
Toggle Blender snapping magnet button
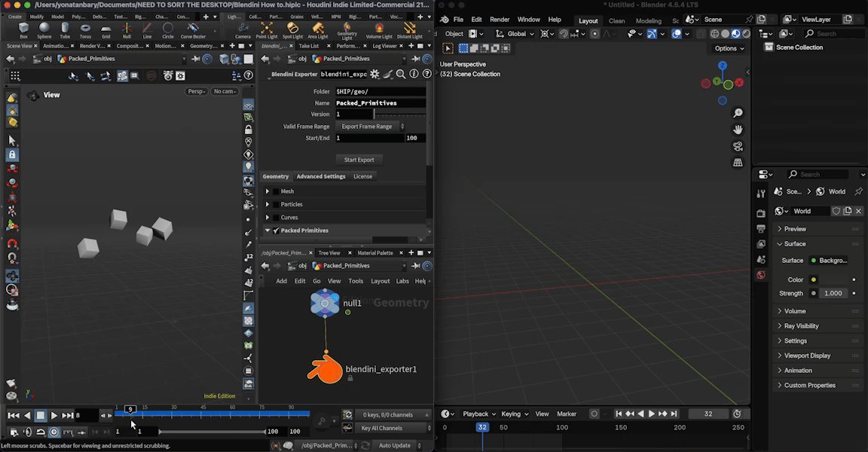(564, 34)
